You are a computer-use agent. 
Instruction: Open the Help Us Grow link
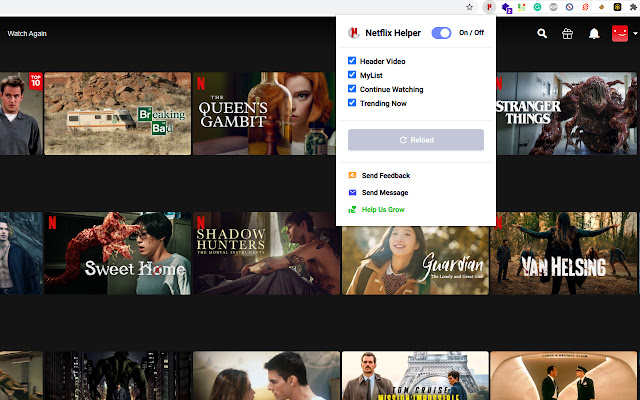click(x=383, y=209)
